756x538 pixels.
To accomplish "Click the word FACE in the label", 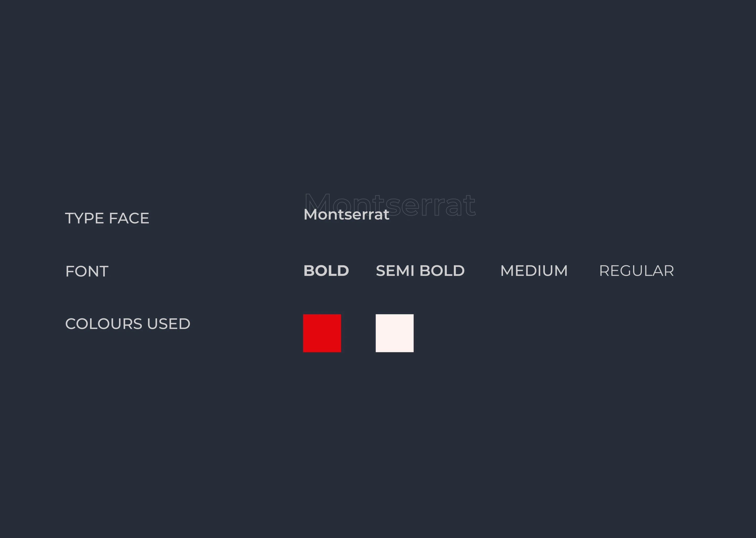I will click(129, 218).
